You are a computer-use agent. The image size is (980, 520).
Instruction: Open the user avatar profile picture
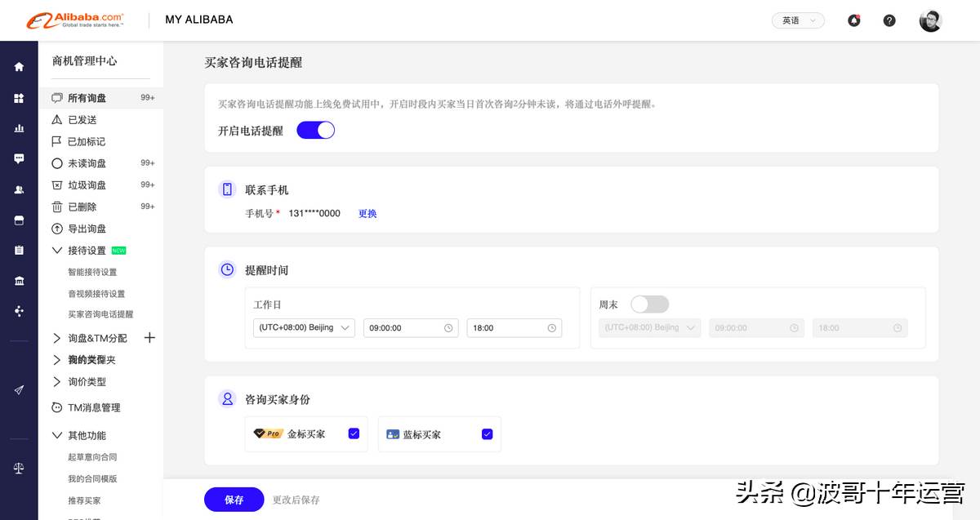pos(930,20)
